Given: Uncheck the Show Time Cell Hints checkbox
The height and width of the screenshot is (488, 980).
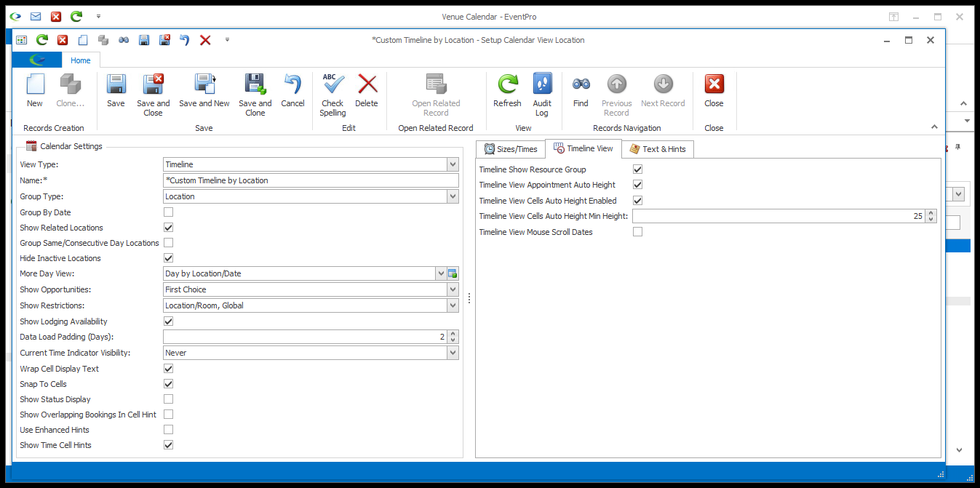Looking at the screenshot, I should point(168,445).
